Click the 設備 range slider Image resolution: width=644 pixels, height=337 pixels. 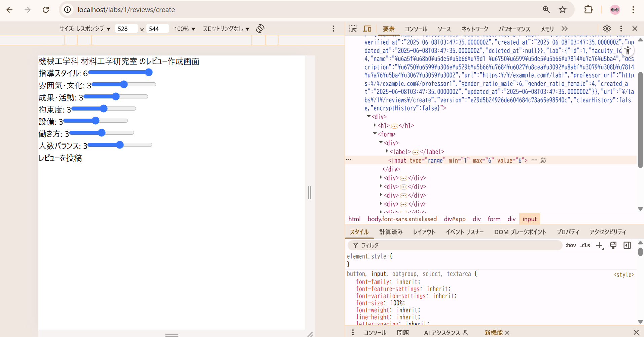tap(96, 121)
